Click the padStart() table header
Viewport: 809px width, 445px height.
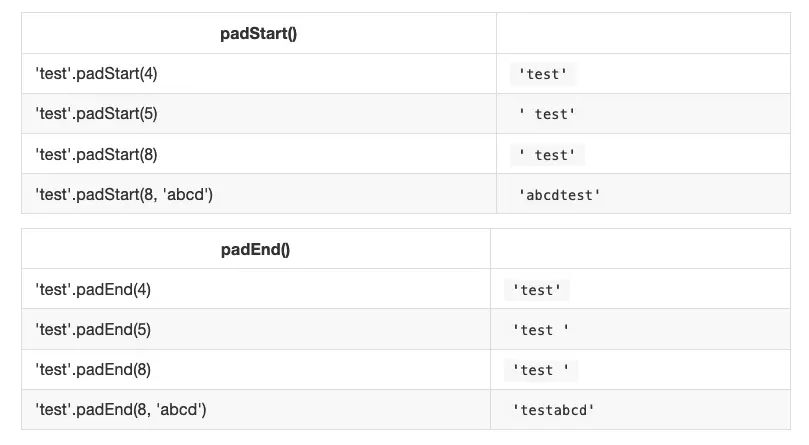259,34
